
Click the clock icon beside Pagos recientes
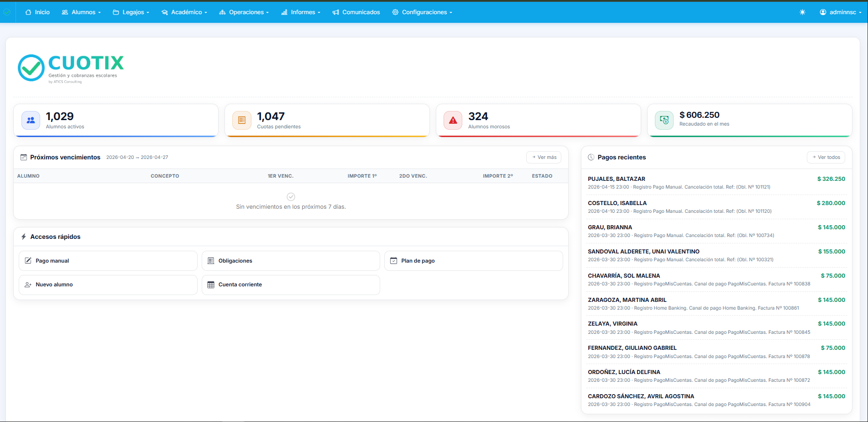click(x=591, y=157)
